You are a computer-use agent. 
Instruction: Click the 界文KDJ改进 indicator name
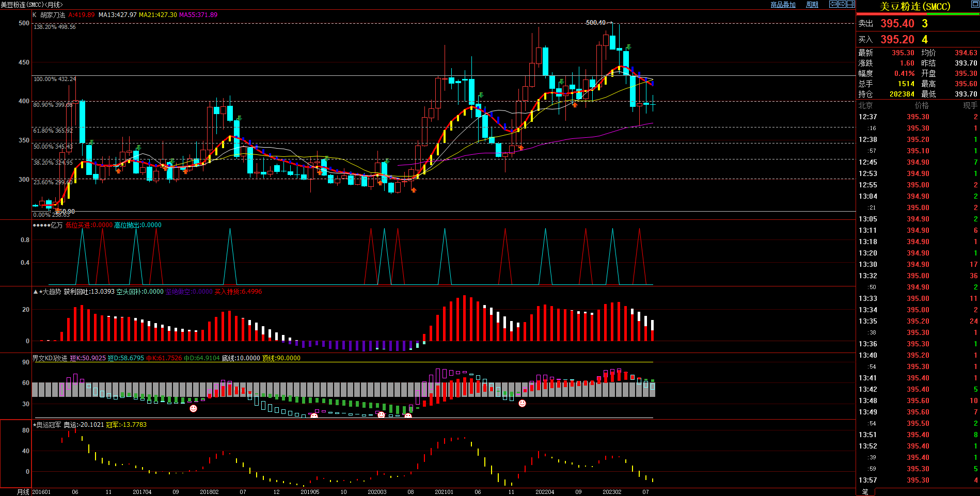click(50, 358)
